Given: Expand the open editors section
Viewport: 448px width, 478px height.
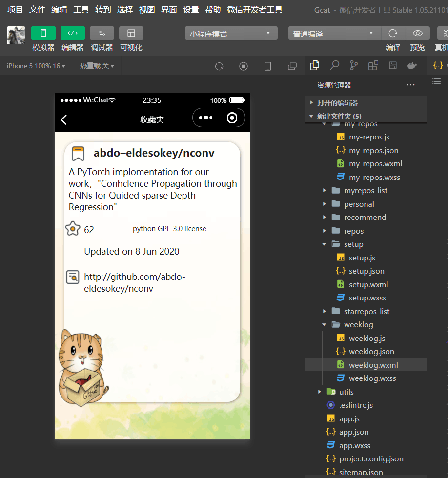Looking at the screenshot, I should [x=366, y=103].
